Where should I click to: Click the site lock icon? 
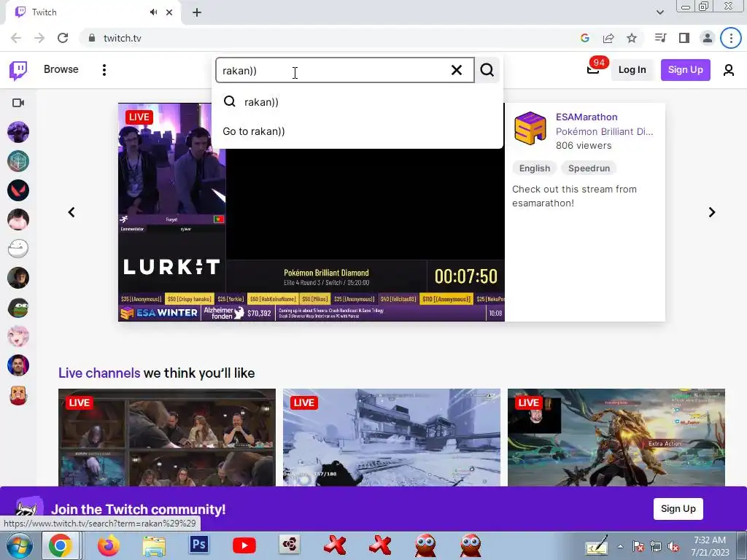pos(92,38)
